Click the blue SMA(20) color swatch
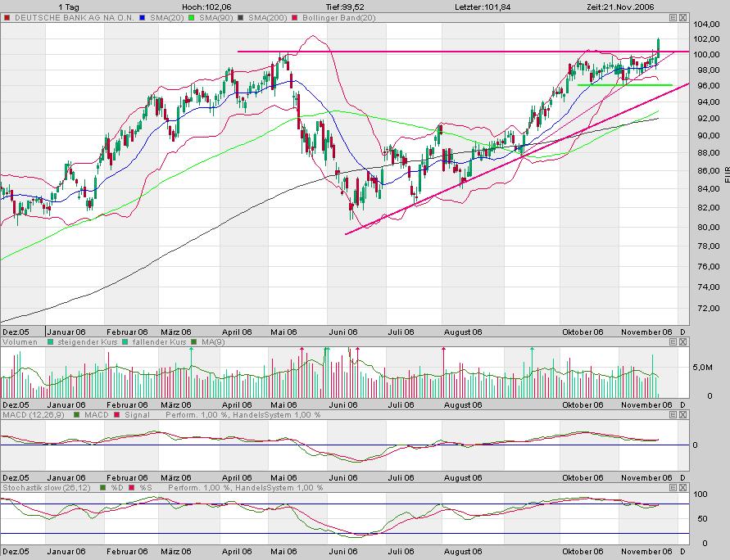The width and height of the screenshot is (730, 560). click(x=140, y=17)
